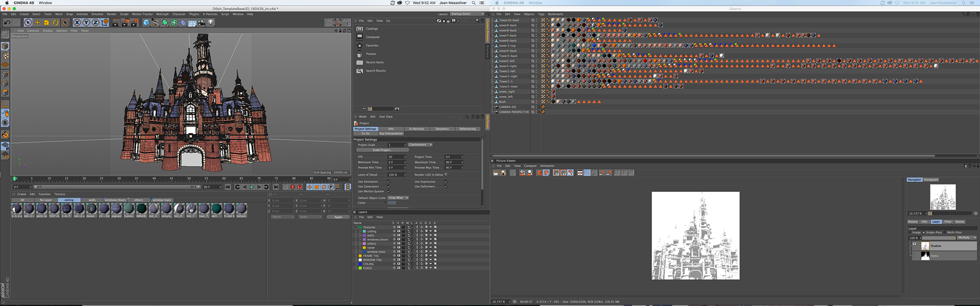Open Catalogs in Content Browser
The height and width of the screenshot is (306, 980).
click(372, 29)
